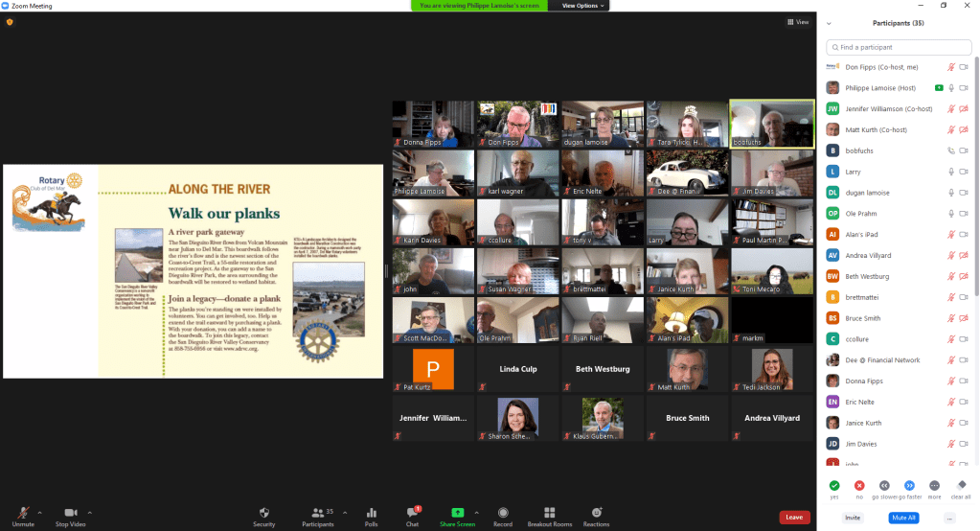Unmute the microphone in the toolbar

click(23, 514)
